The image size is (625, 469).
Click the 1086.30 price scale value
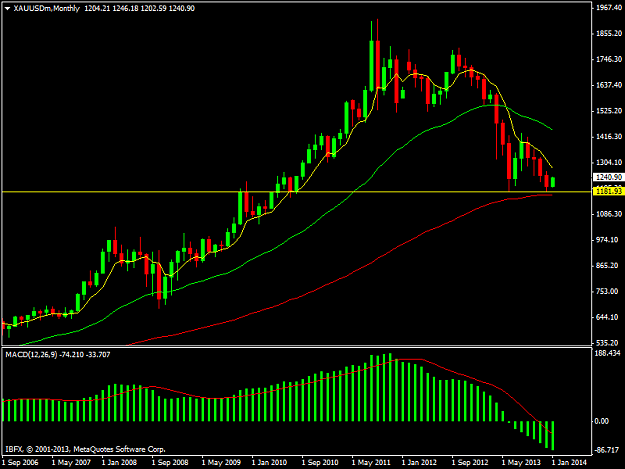609,214
